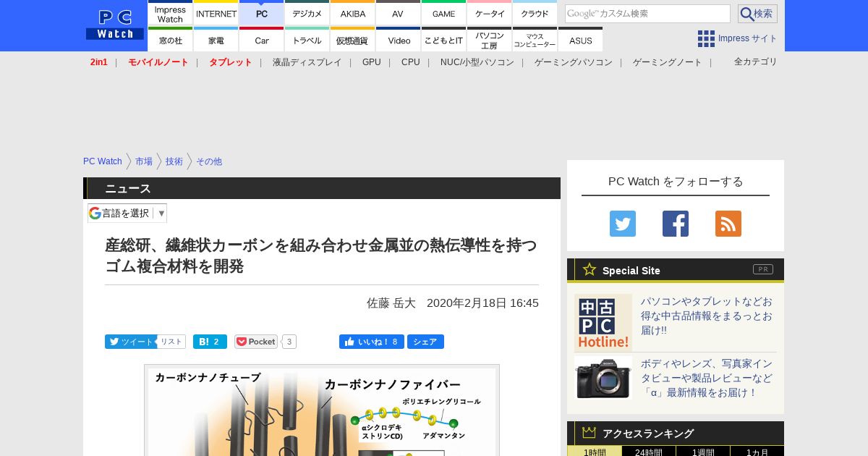Open the Sony α camera thumbnail
The width and height of the screenshot is (868, 456).
tap(603, 378)
